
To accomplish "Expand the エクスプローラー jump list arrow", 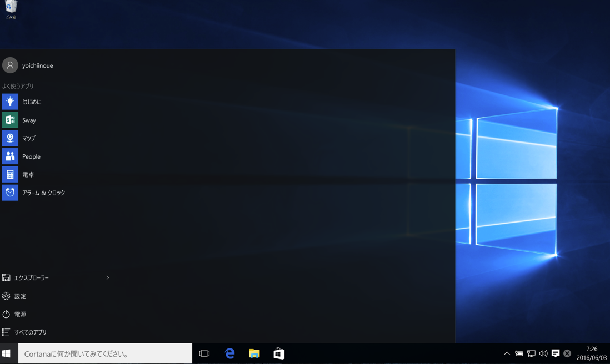I will click(x=108, y=277).
